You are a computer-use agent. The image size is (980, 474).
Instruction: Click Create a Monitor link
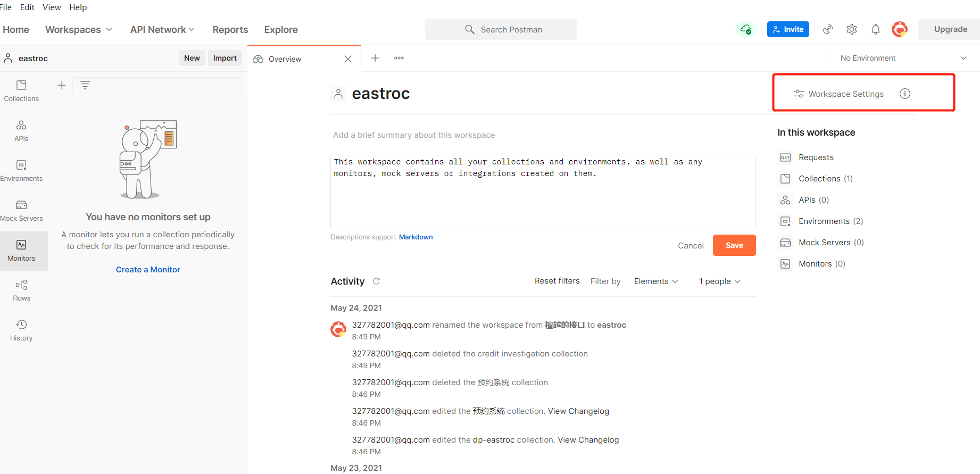pyautogui.click(x=148, y=270)
